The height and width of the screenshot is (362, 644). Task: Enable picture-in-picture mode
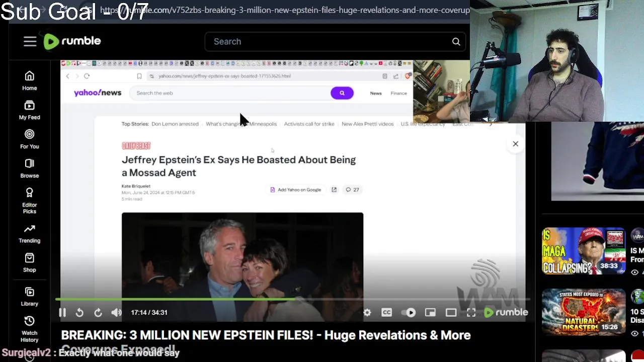coord(430,312)
